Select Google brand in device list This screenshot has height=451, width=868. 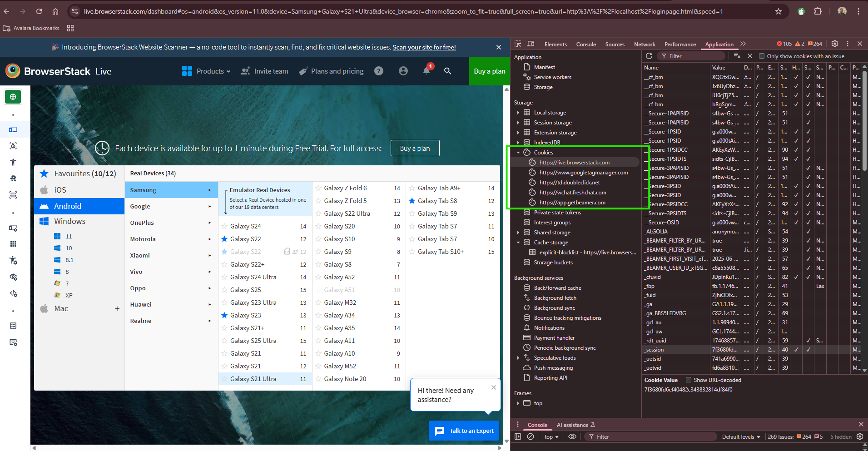point(171,206)
